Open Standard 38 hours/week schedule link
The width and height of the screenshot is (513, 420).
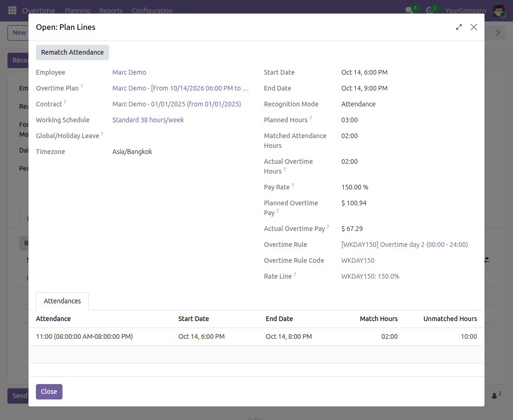point(148,120)
